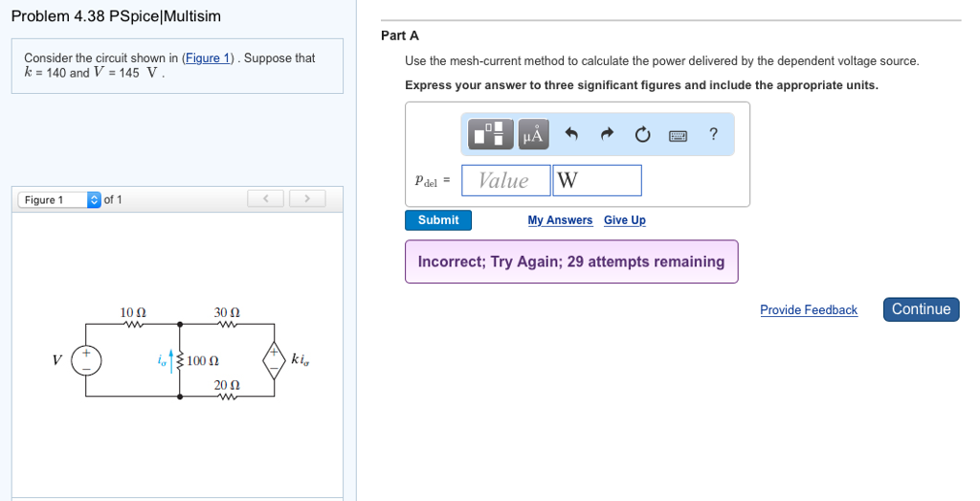Screen dimensions: 980x501
Task: Click the Continue button
Action: pos(922,309)
